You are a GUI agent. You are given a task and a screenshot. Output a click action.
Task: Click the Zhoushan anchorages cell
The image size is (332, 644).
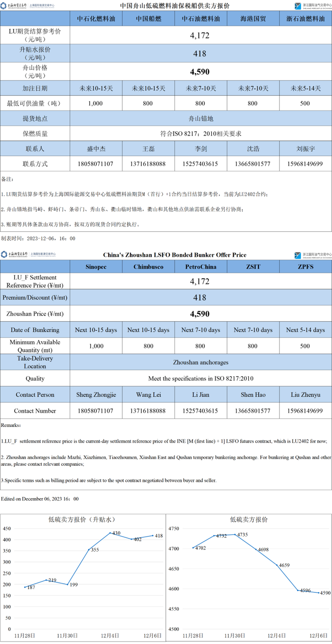pos(201,362)
